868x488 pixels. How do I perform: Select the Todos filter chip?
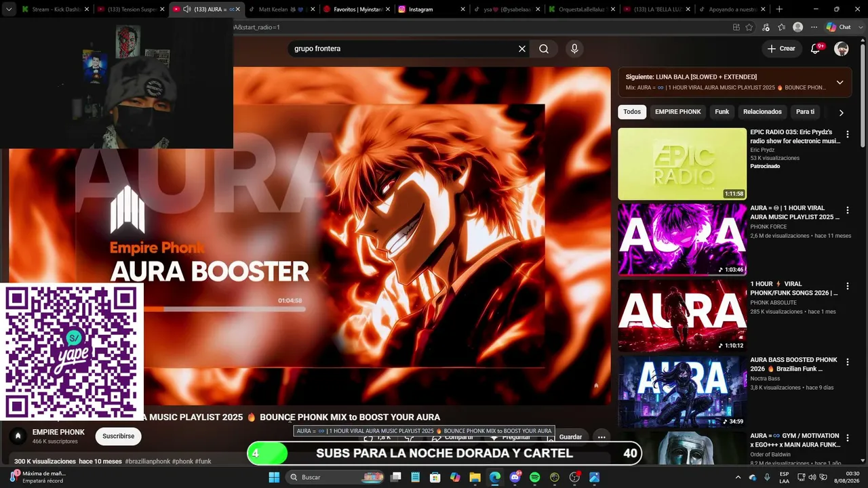[632, 112]
